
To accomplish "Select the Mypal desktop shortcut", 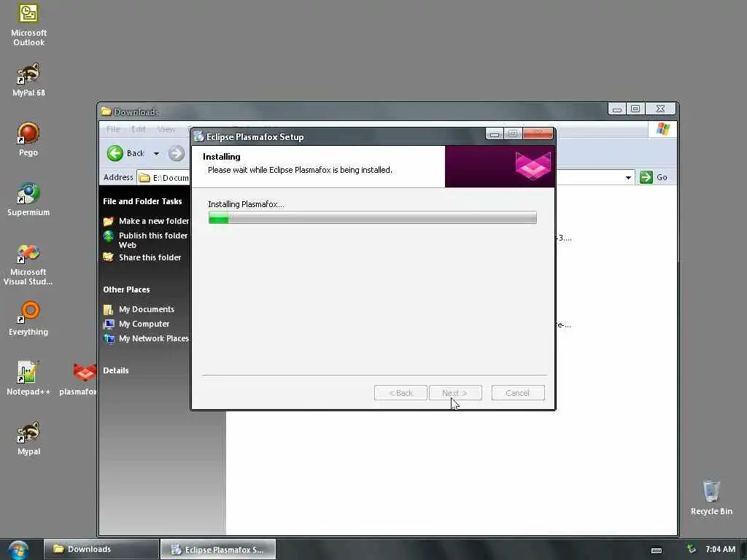I will 28,438.
